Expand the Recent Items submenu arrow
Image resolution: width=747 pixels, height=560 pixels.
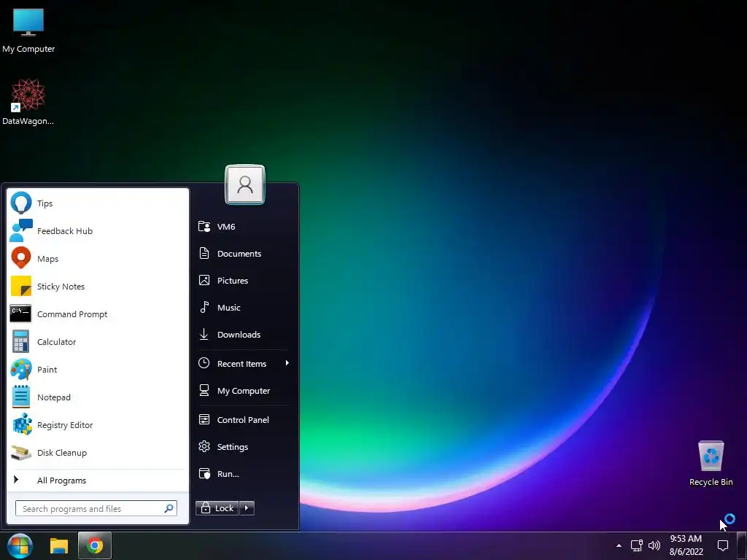pyautogui.click(x=287, y=363)
